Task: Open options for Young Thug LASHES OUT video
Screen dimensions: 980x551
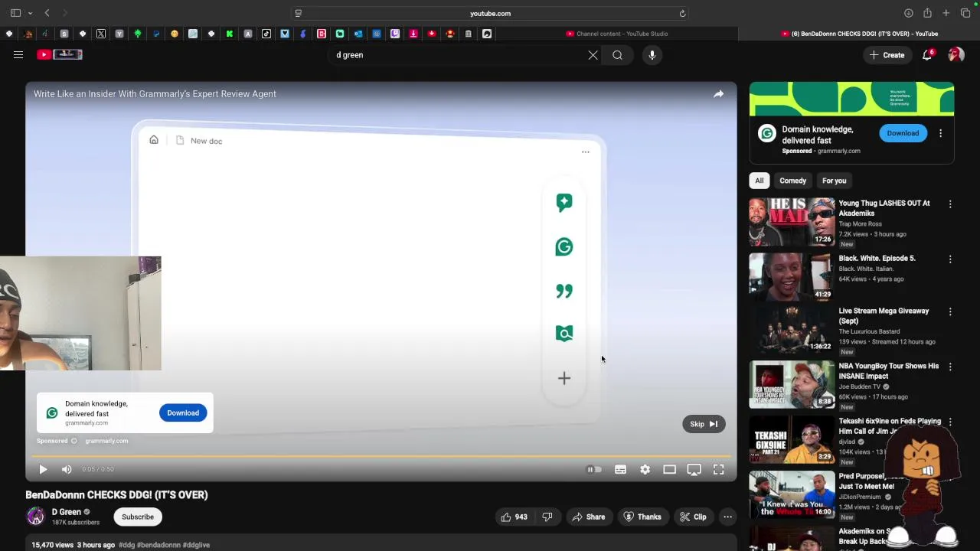Action: (950, 204)
